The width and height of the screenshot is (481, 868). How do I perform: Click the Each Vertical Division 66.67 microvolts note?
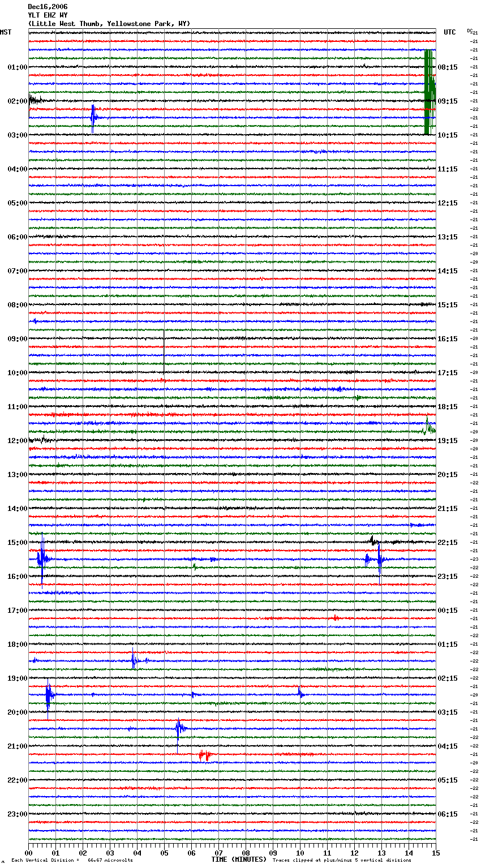click(x=72, y=860)
